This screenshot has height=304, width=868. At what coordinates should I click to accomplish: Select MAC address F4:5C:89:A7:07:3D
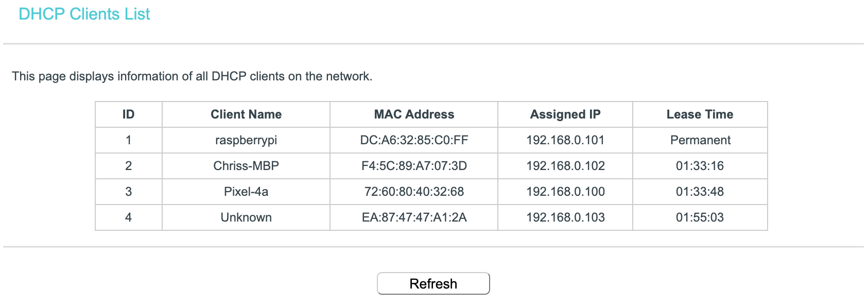415,165
